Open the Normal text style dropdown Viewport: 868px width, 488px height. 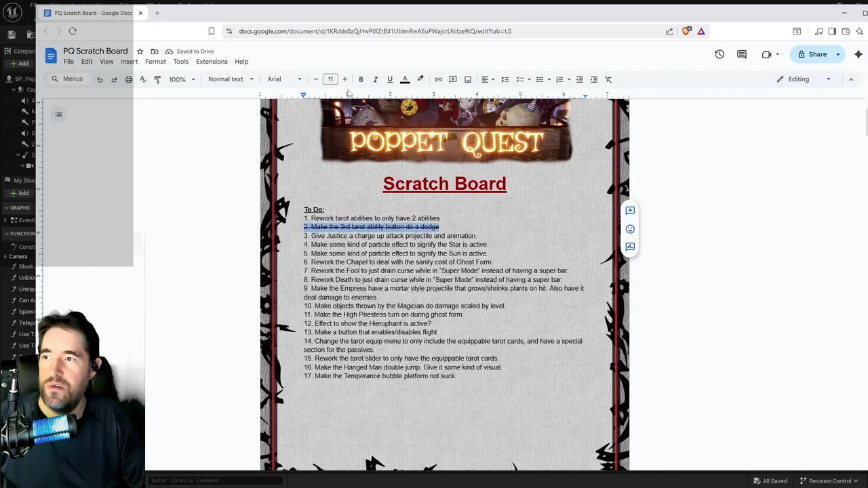(231, 79)
